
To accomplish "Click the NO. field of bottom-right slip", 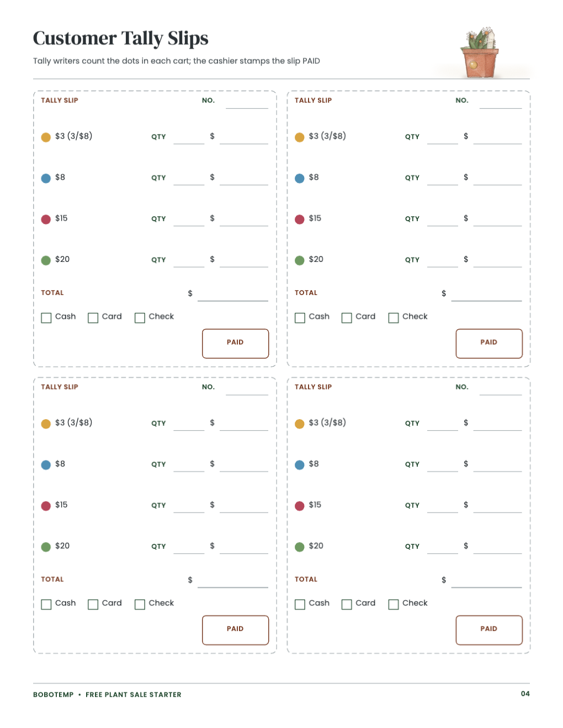I will tap(501, 389).
